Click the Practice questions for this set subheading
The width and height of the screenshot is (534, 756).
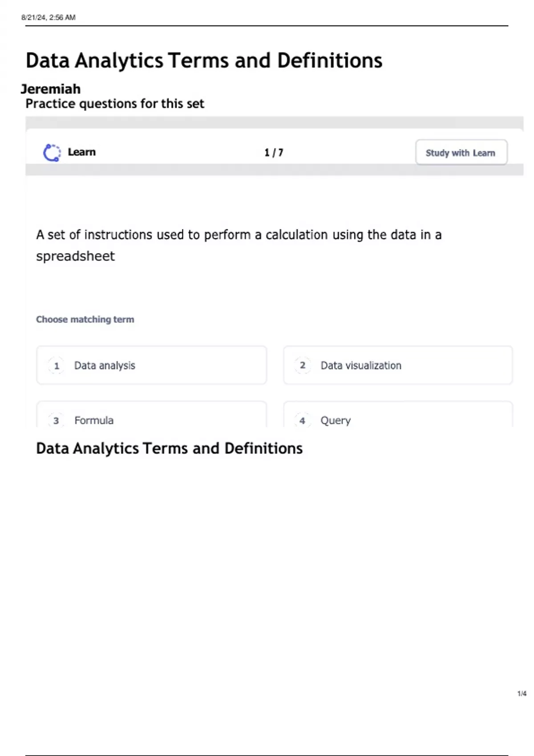pyautogui.click(x=115, y=104)
